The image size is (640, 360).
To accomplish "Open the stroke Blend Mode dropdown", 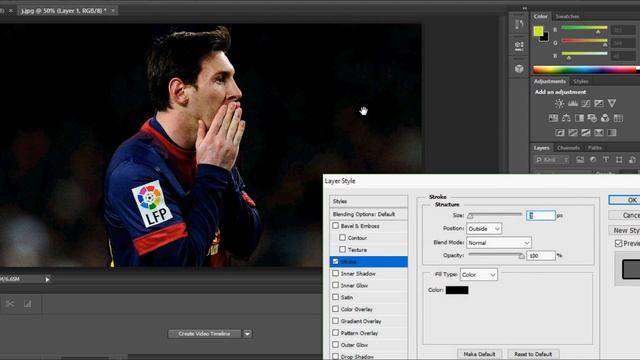I will point(499,242).
